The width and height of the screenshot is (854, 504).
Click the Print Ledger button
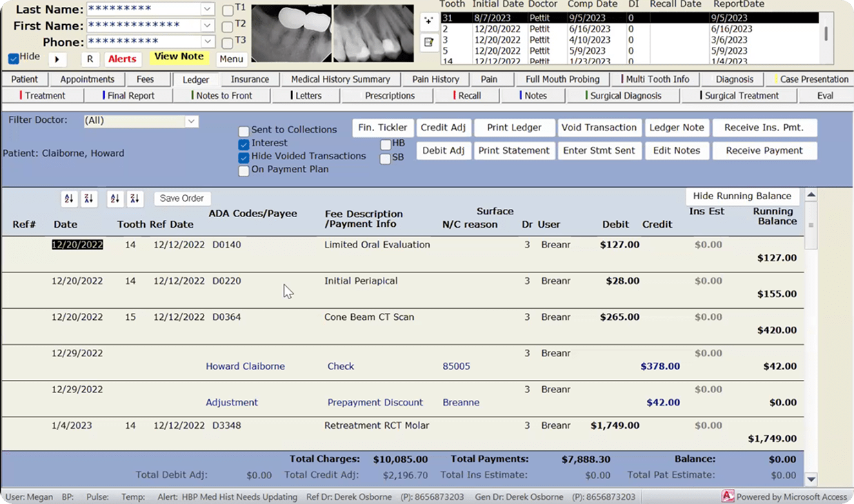pos(514,128)
